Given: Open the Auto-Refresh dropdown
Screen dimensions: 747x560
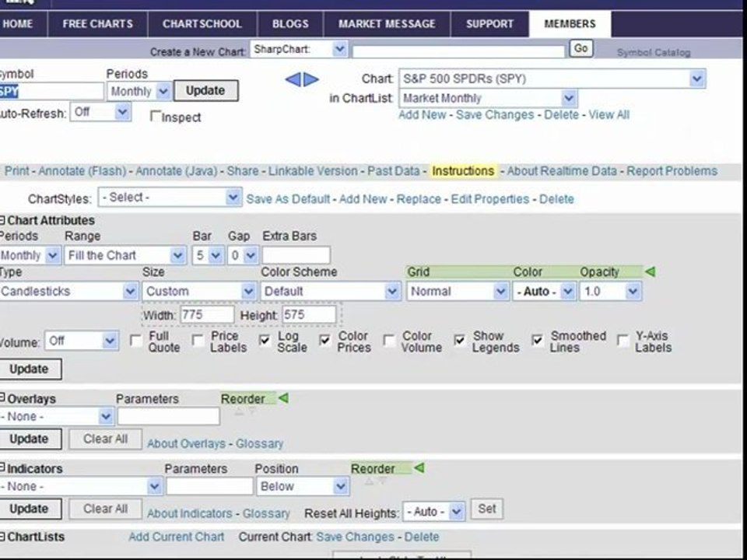Looking at the screenshot, I should (x=100, y=112).
